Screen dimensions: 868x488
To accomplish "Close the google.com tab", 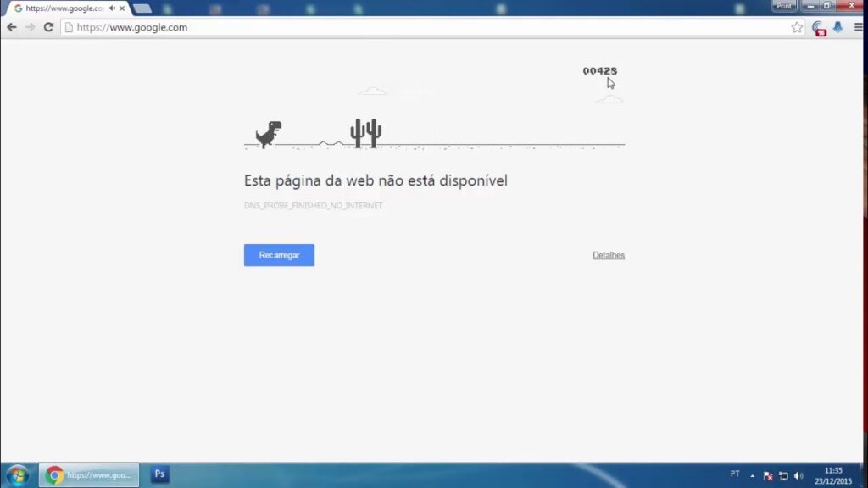I will 122,8.
